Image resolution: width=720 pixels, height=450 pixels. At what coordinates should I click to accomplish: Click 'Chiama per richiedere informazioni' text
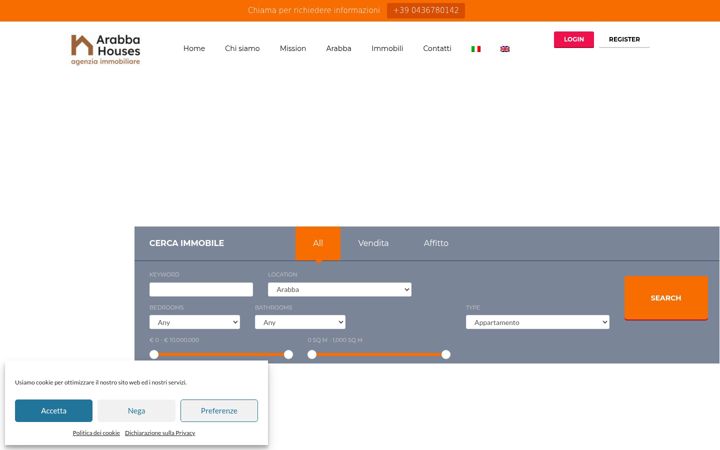314,11
